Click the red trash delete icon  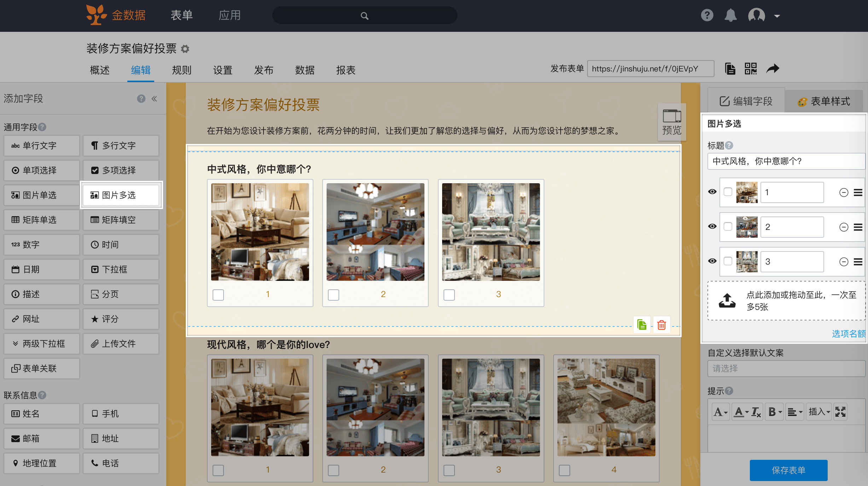[x=661, y=325]
